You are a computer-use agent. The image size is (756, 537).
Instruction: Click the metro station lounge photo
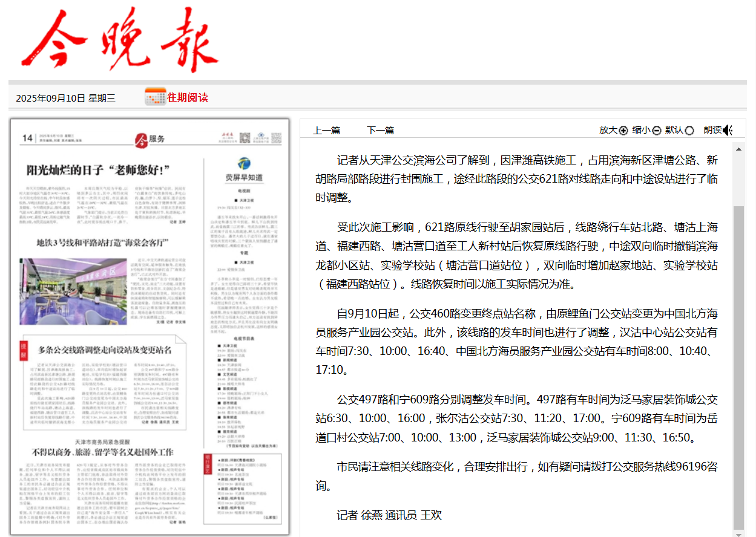point(73,291)
